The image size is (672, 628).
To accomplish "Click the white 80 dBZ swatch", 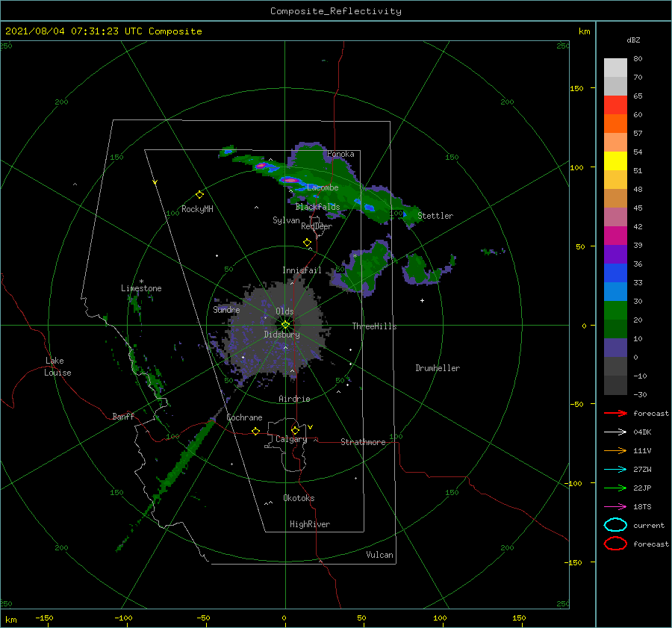I will (615, 67).
